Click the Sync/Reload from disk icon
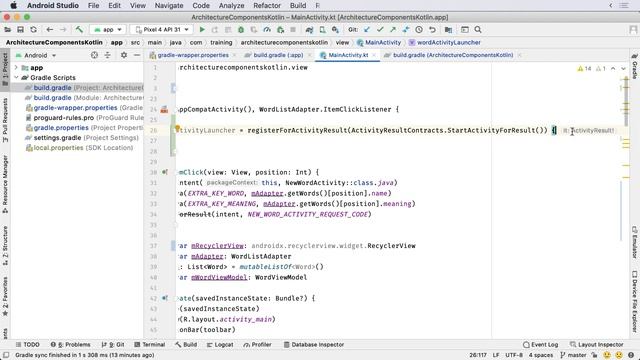The image size is (640, 360). pos(33,30)
